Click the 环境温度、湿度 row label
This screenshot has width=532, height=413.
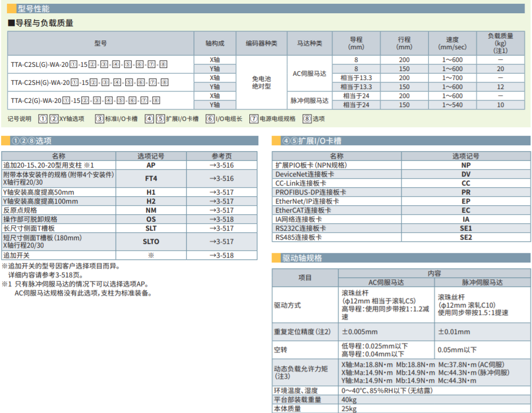pyautogui.click(x=296, y=391)
